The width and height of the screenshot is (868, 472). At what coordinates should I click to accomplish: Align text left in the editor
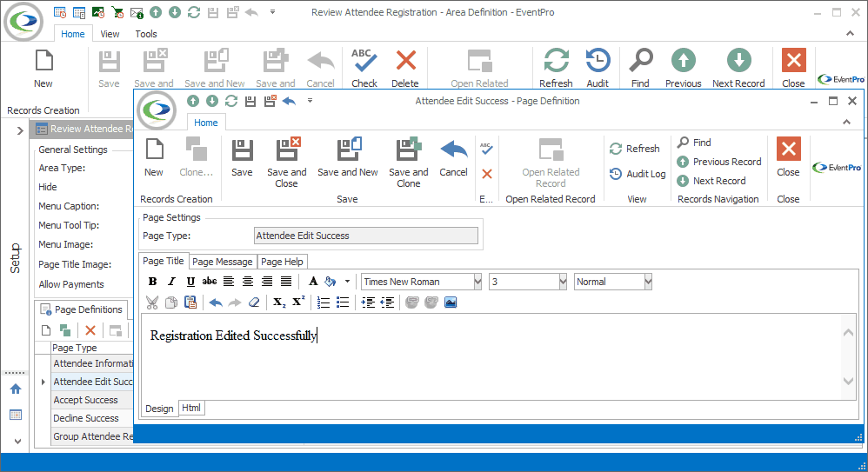point(229,282)
